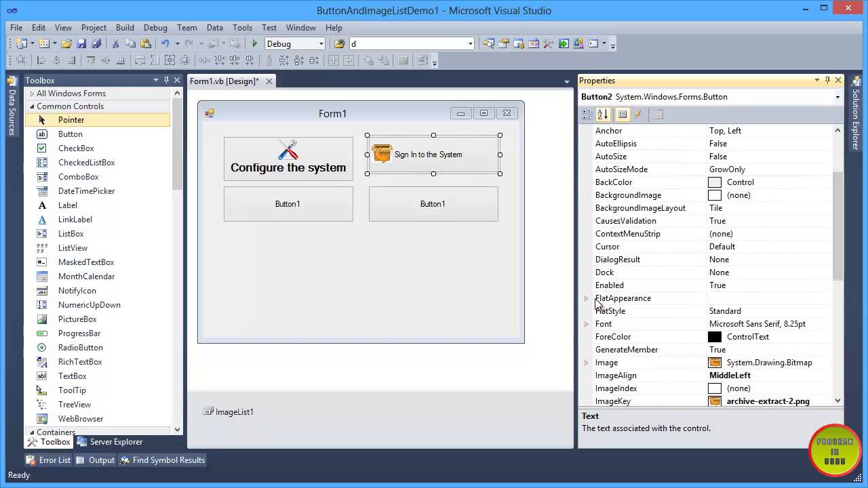Open the Tools menu

242,28
